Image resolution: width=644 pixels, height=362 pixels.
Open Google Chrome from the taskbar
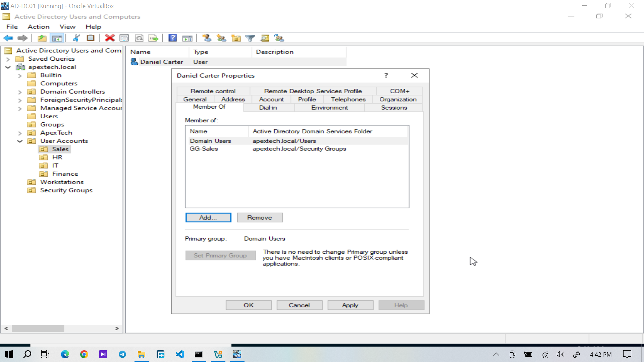click(84, 354)
